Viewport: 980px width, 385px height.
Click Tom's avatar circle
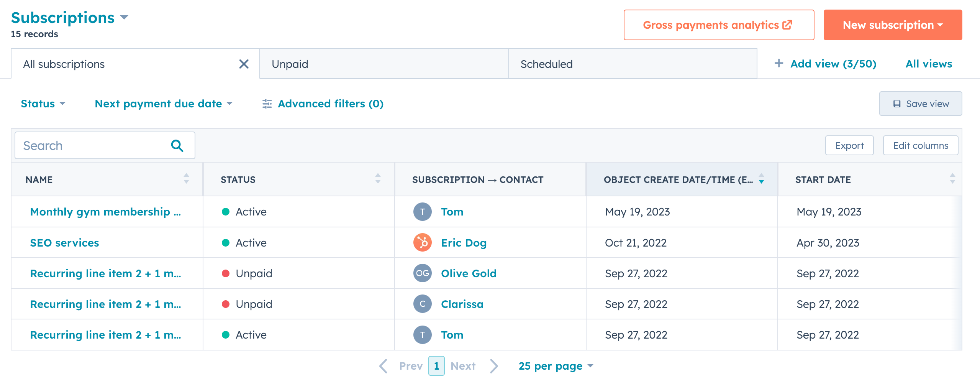pyautogui.click(x=422, y=211)
